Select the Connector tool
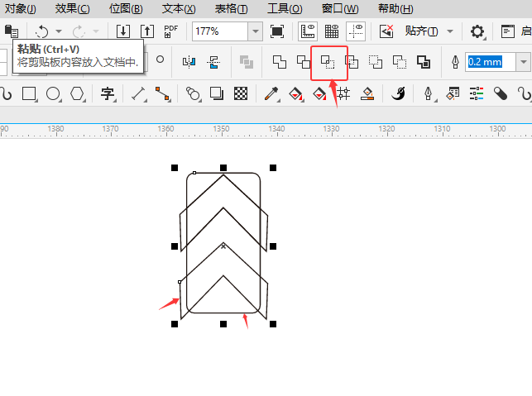This screenshot has height=396, width=532. click(162, 93)
